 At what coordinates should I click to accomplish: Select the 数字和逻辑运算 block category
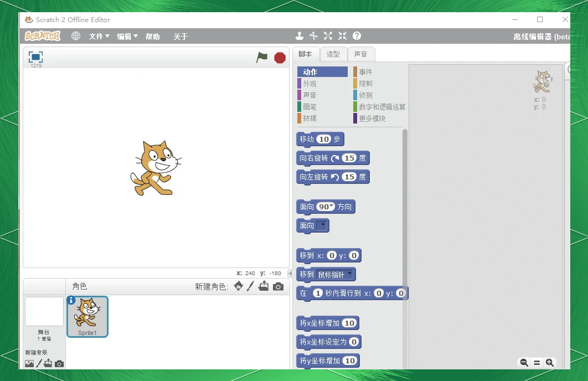point(379,107)
